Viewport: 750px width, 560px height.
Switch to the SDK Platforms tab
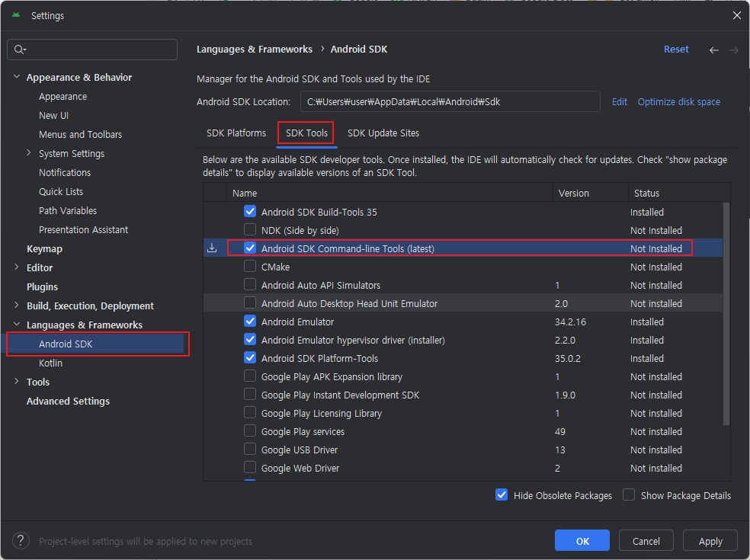click(236, 133)
